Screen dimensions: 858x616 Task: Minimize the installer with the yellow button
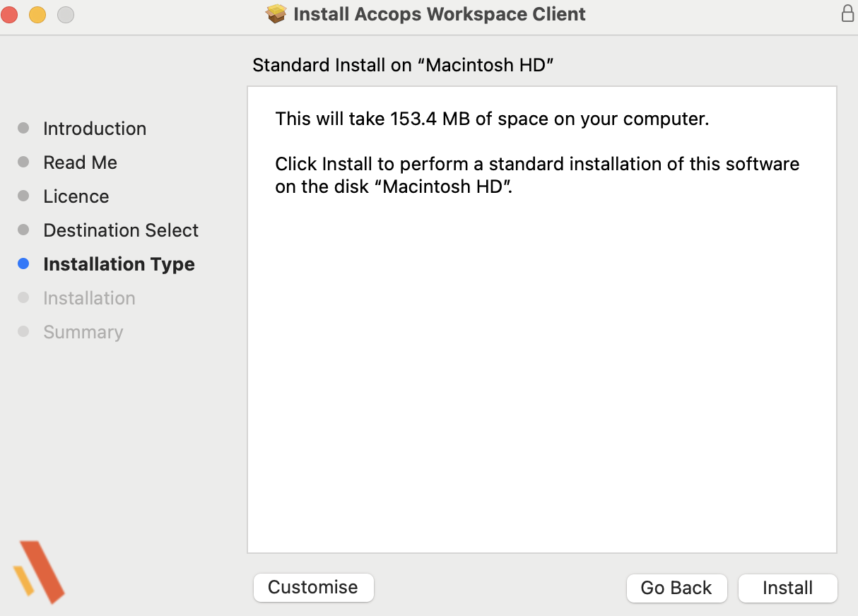point(37,14)
